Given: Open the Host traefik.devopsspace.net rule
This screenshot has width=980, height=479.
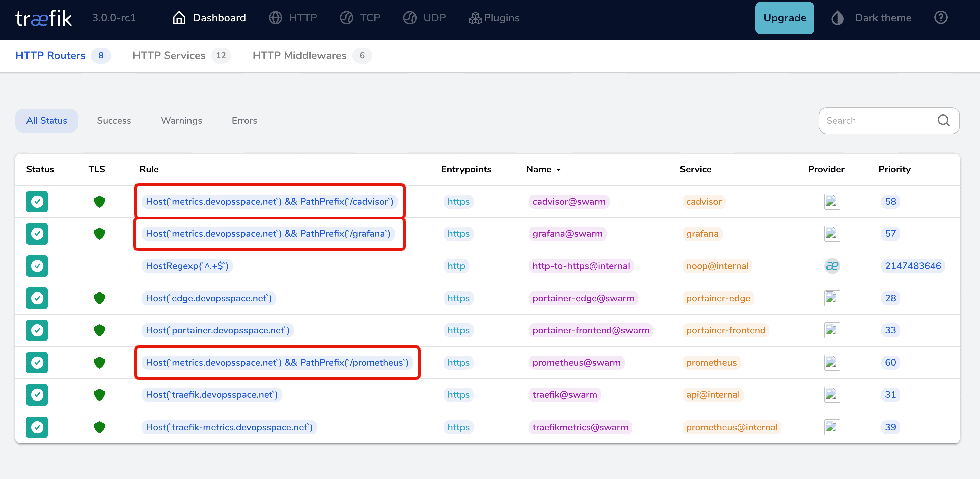Looking at the screenshot, I should pyautogui.click(x=212, y=394).
